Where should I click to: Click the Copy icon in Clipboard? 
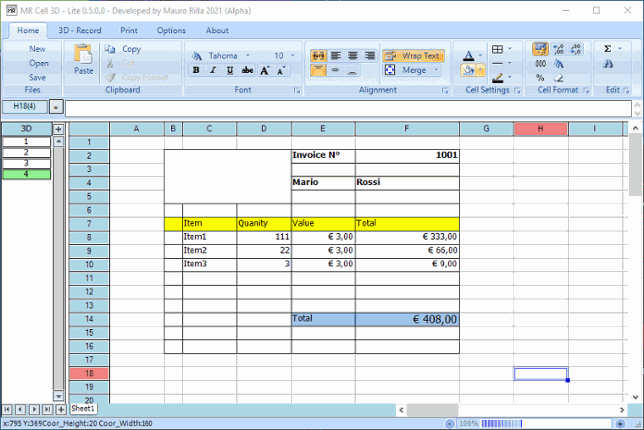pos(110,49)
